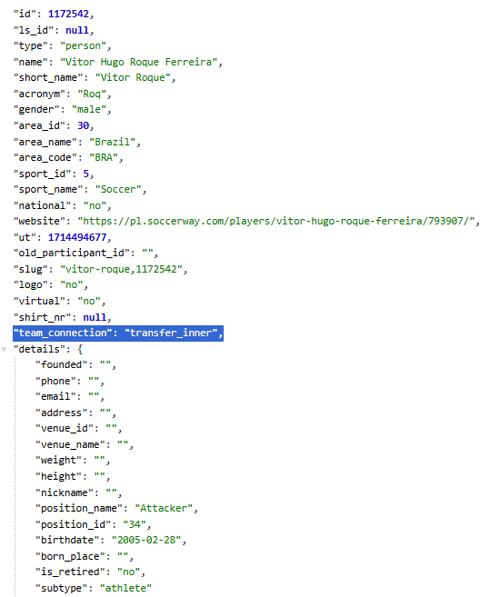This screenshot has height=597, width=500.
Task: Click the birthdate value "2005-02-28"
Action: tap(146, 540)
